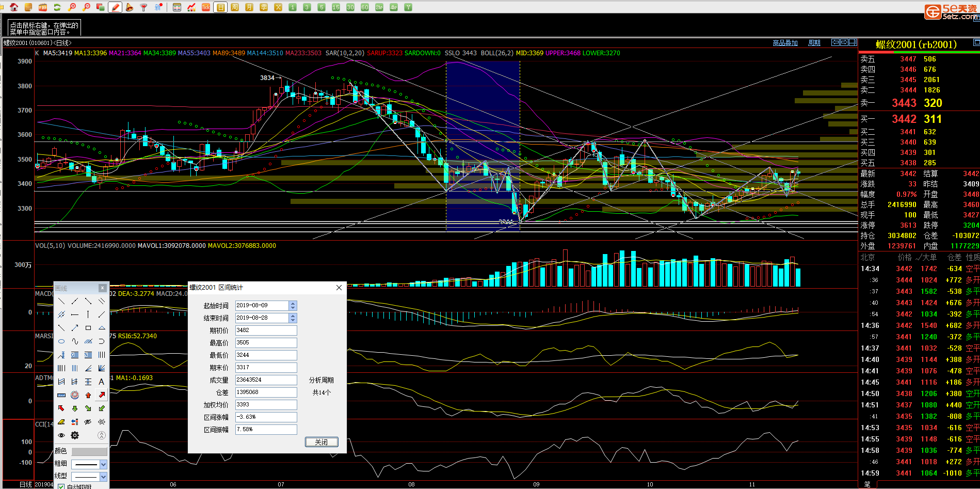This screenshot has height=489, width=980.
Task: Select the quarterly '季' period button
Action: (x=264, y=7)
